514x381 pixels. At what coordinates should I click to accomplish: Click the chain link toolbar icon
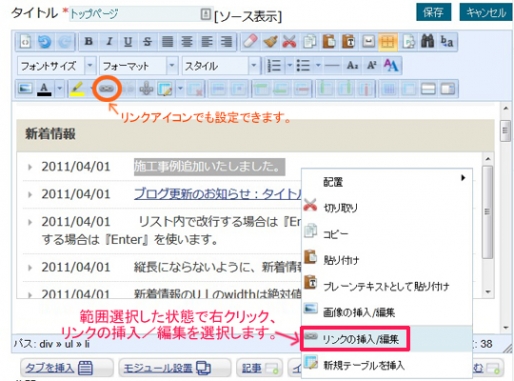coord(107,89)
